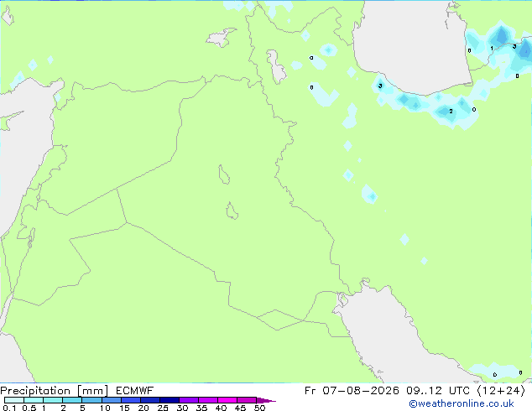Screen dimensions: 532x411
Task: Select the 30–35 mm purple legend swatch
Action: pos(188,400)
